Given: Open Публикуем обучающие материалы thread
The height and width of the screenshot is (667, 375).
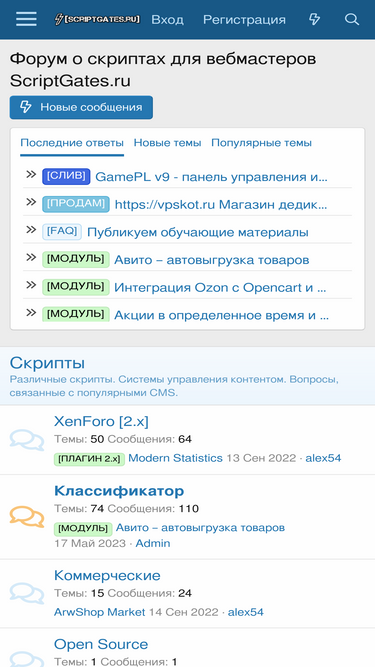Looking at the screenshot, I should pos(198,232).
